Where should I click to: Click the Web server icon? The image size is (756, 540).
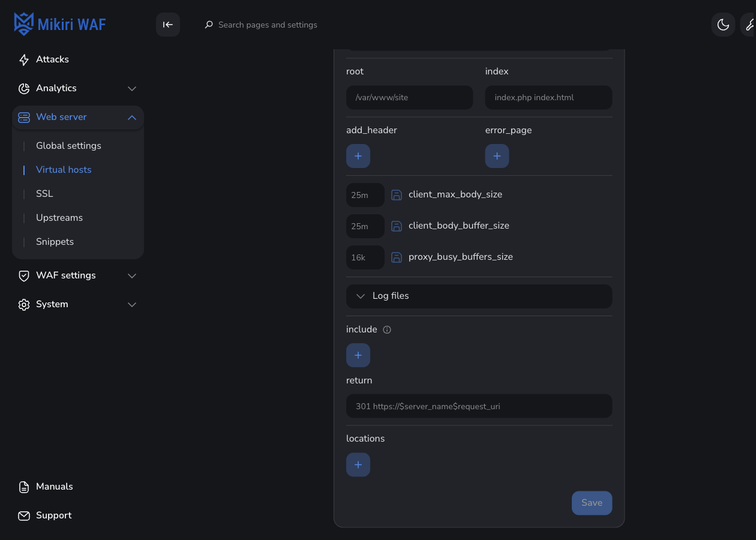[x=24, y=117]
